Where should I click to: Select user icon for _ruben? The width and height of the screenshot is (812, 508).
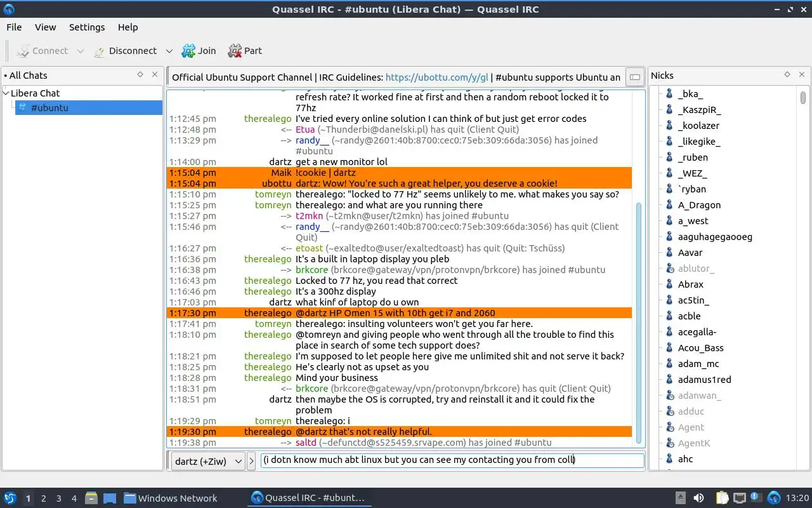[x=669, y=157]
